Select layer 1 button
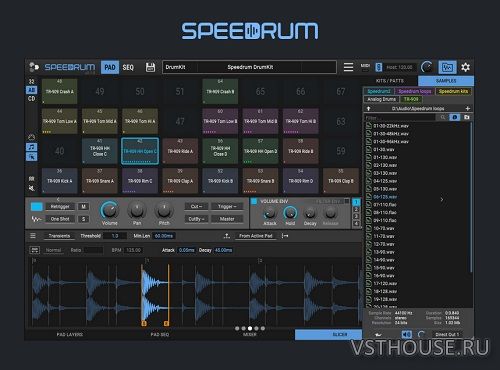Viewport: 500px width, 370px height. pos(356,202)
